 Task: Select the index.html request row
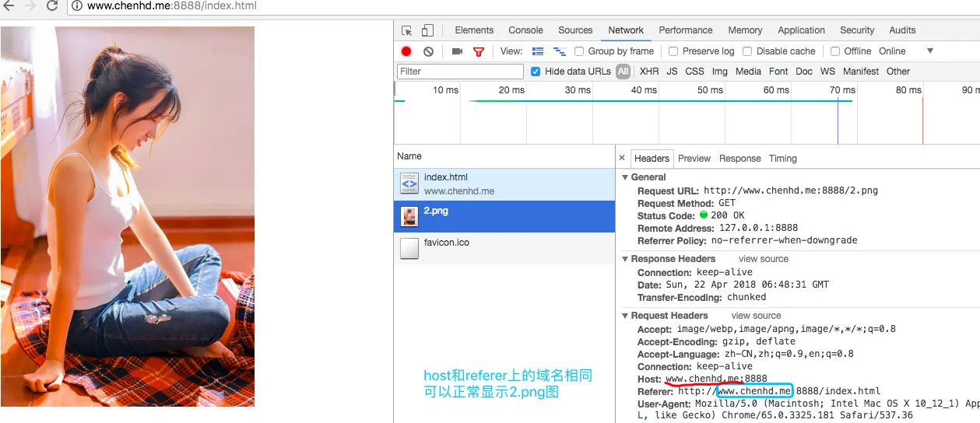(x=504, y=184)
